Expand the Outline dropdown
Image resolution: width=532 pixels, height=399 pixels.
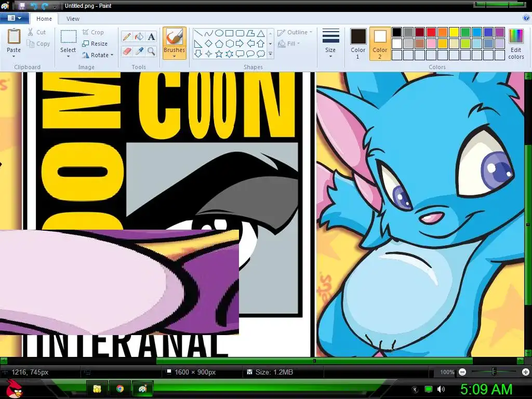point(311,32)
